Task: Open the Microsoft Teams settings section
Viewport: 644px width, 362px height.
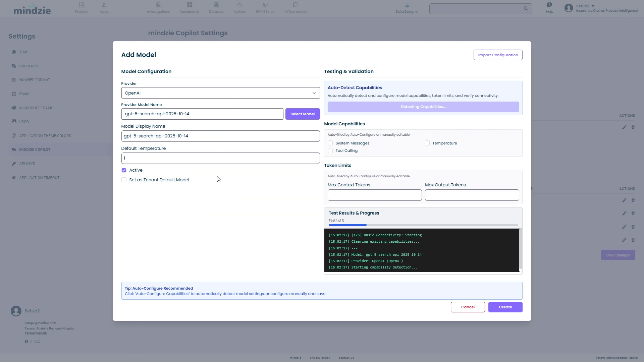Action: (x=36, y=108)
